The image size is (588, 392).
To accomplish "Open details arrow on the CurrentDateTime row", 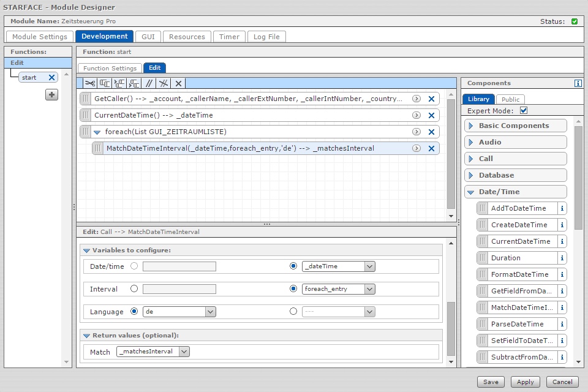I will [416, 115].
